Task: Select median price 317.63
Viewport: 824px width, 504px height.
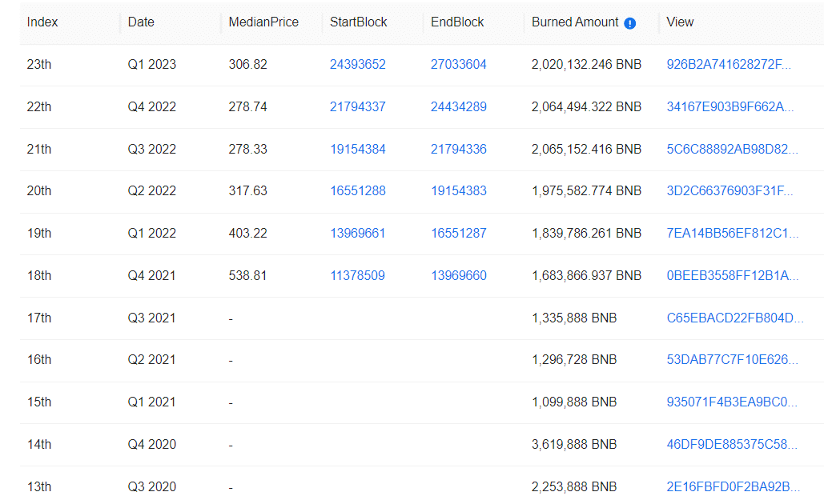Action: (x=247, y=191)
